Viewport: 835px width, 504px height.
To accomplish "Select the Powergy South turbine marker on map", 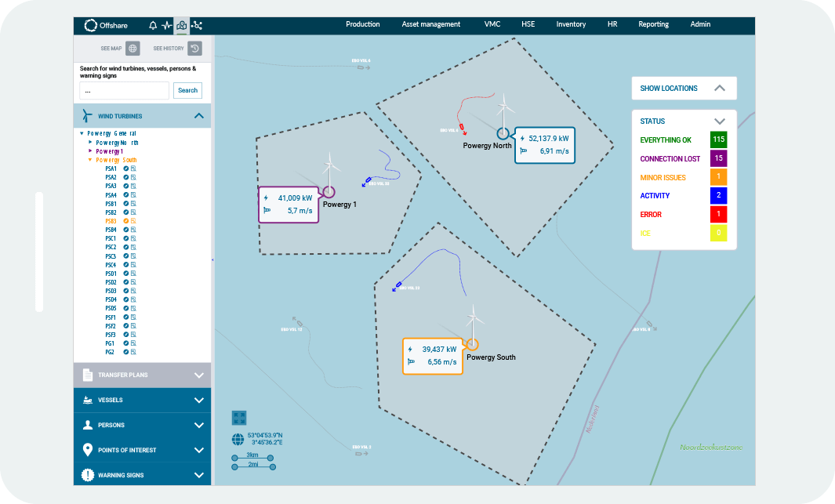I will click(472, 344).
